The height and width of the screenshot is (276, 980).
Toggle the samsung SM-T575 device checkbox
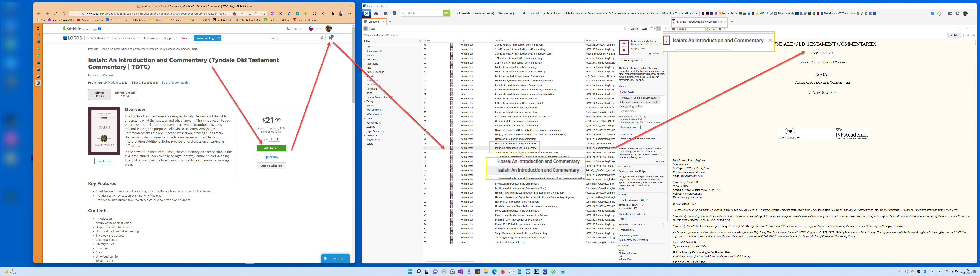pyautogui.click(x=643, y=209)
